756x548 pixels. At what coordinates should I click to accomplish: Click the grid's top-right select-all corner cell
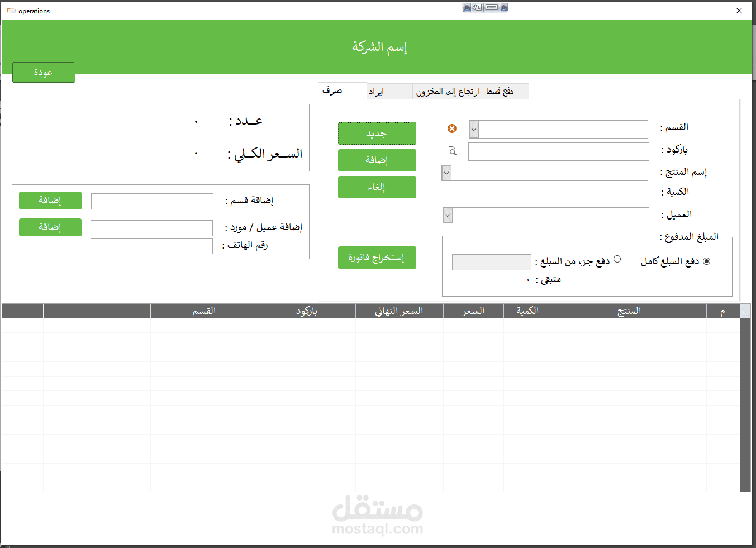pyautogui.click(x=745, y=311)
